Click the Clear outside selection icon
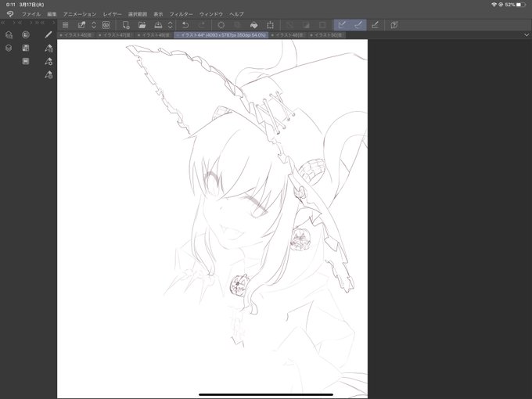Viewport: 532px width, 399px height. [x=238, y=25]
